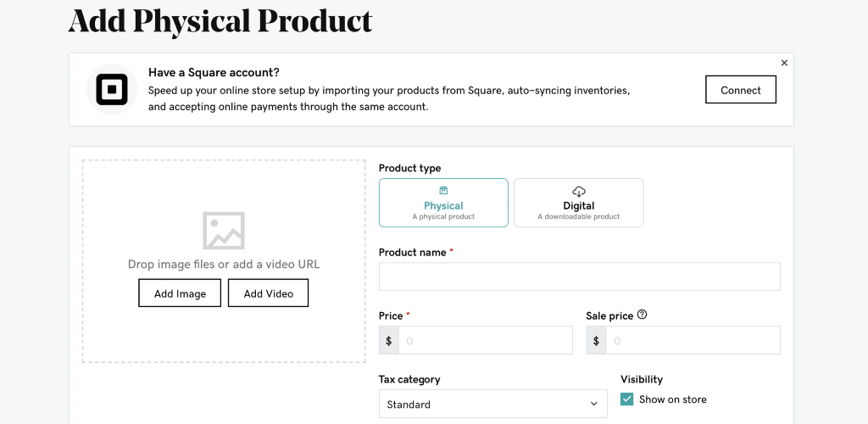Click the image drop zone area
868x424 pixels.
coord(224,261)
